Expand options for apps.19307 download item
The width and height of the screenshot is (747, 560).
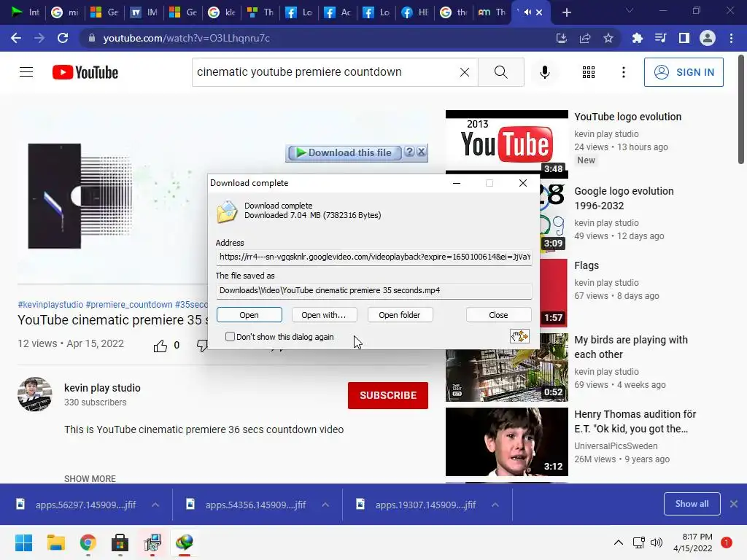(495, 505)
